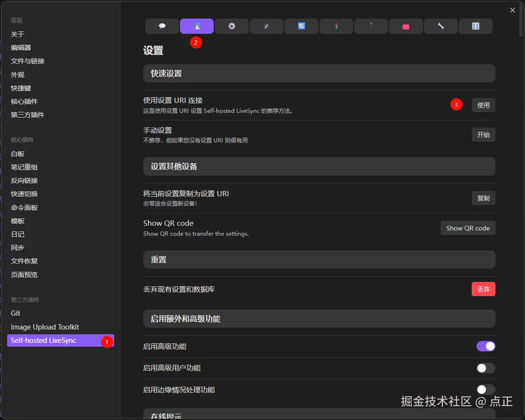The image size is (525, 420).
Task: Click the 复制 button for settings URI
Action: [483, 198]
